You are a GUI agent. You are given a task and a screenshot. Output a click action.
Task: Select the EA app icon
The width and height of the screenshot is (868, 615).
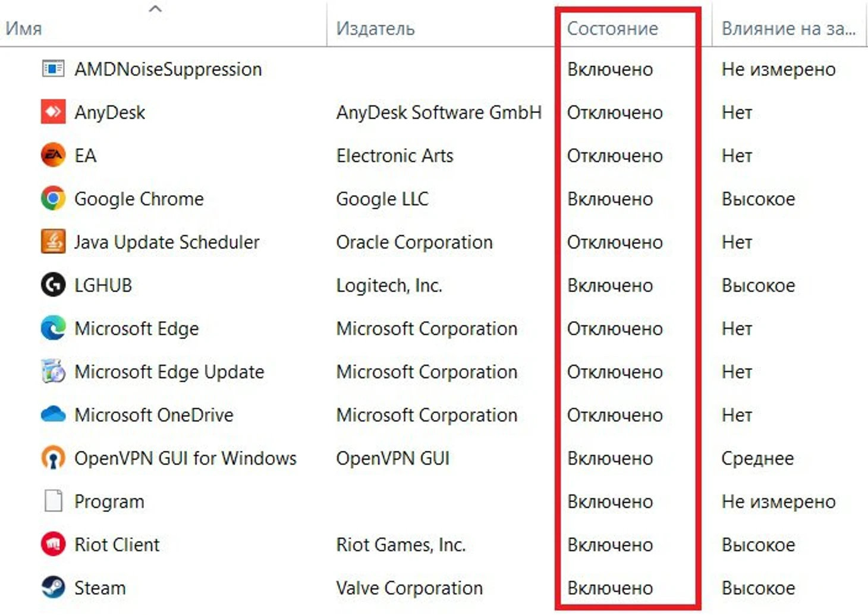[x=53, y=155]
